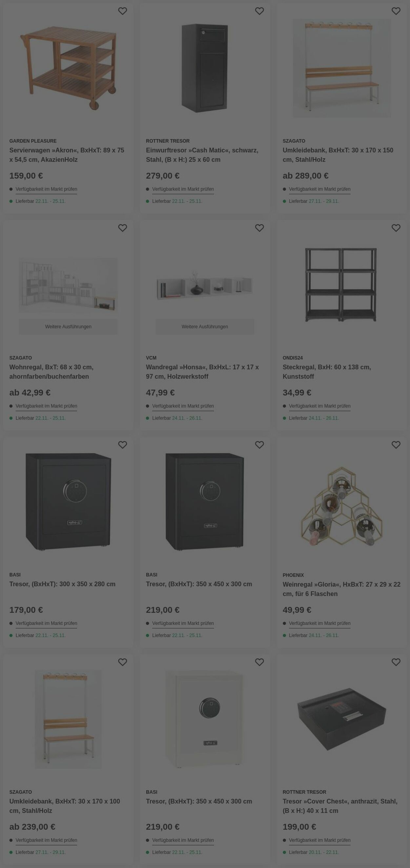Screen dimensions: 410x868
Task: Wishlist the Basi Tresor for 179,00 €
Action: click(x=122, y=445)
